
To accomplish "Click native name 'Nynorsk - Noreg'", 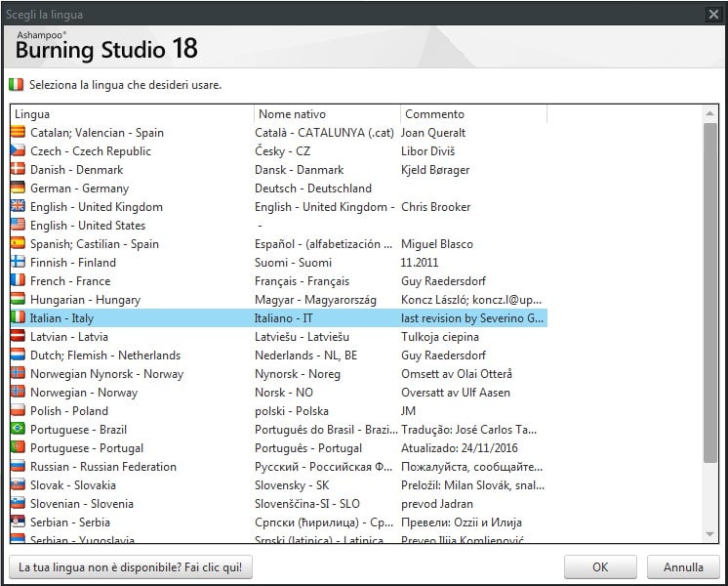I will [x=297, y=374].
